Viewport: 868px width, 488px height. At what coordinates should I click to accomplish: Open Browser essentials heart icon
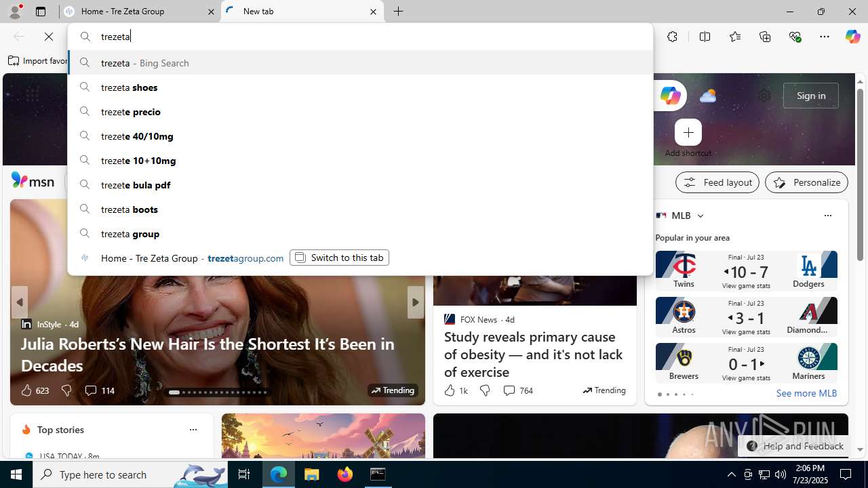pyautogui.click(x=795, y=37)
